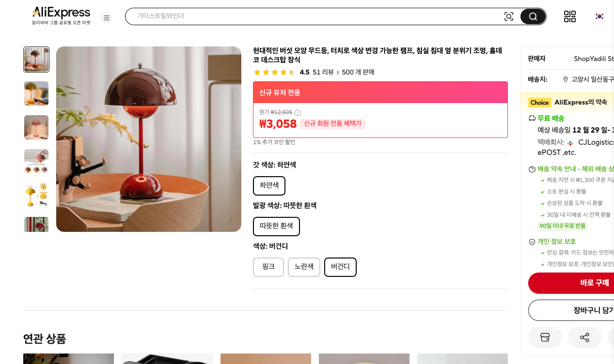The image size is (614, 364).
Task: Open the hamburger menu beside the logo
Action: [107, 17]
